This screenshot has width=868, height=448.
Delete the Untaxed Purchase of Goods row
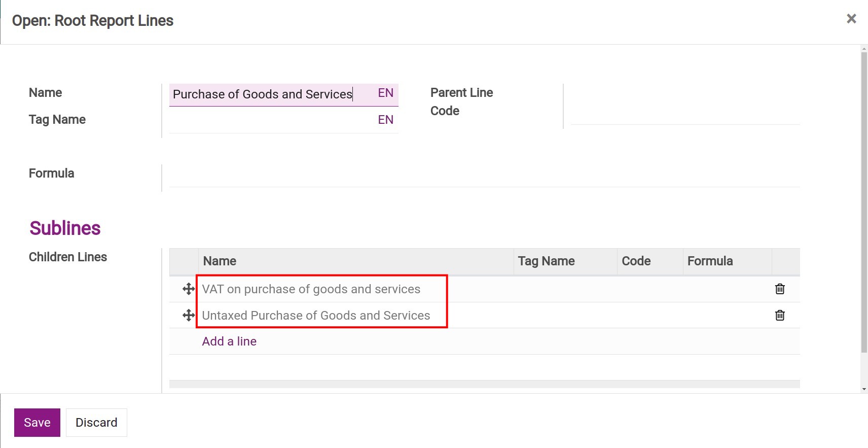click(780, 315)
